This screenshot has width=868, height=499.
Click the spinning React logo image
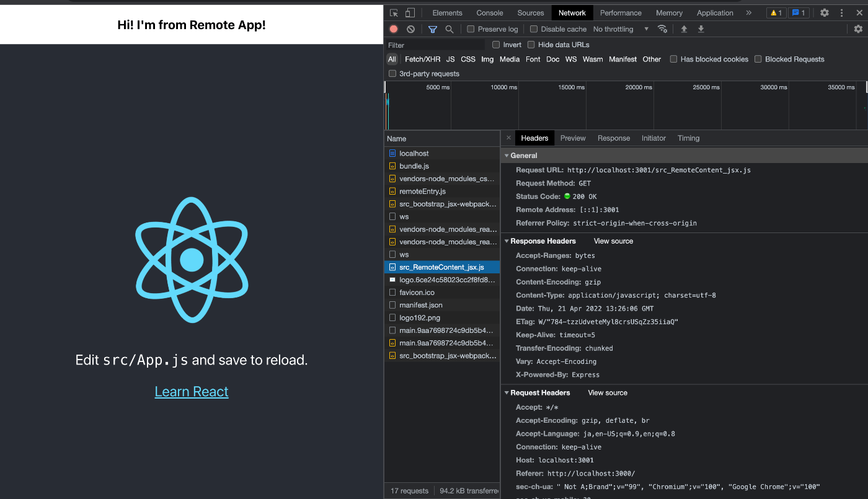tap(192, 260)
